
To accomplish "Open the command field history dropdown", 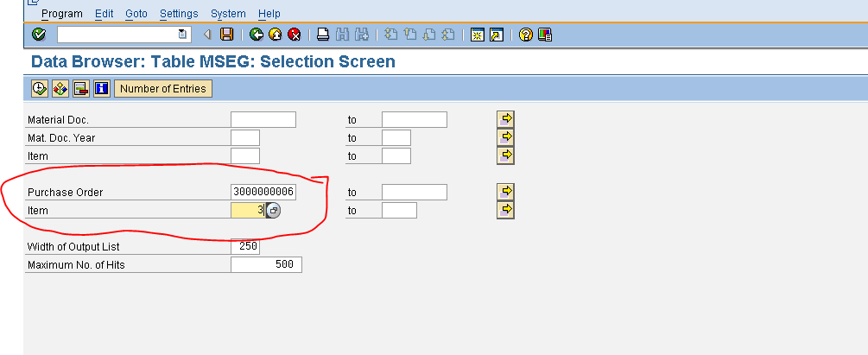I will point(182,35).
